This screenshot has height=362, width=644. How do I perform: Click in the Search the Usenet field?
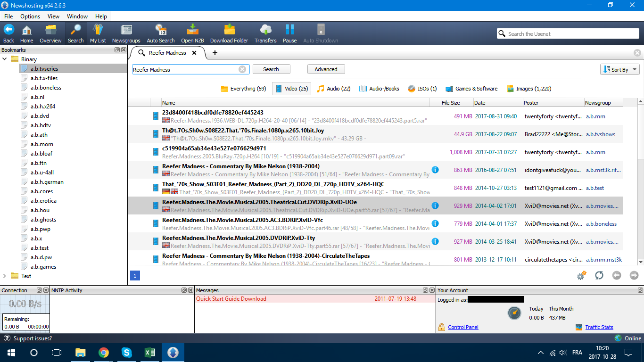point(568,34)
